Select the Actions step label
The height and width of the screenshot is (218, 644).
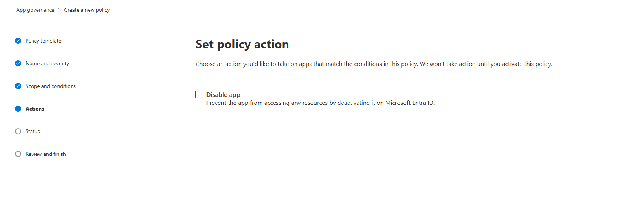(x=35, y=109)
